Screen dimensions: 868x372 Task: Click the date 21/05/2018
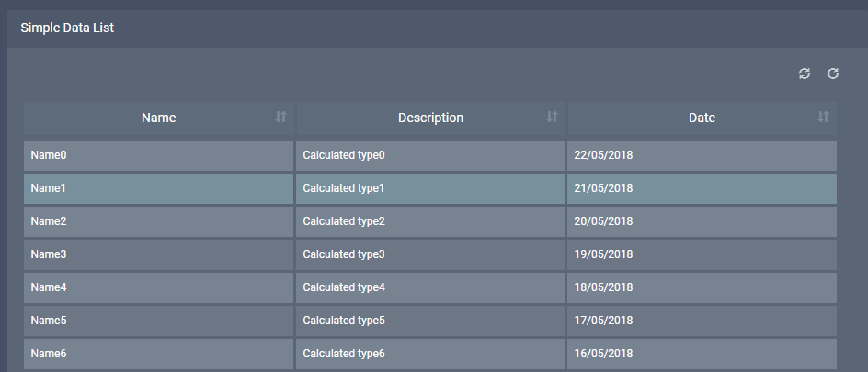tap(603, 188)
